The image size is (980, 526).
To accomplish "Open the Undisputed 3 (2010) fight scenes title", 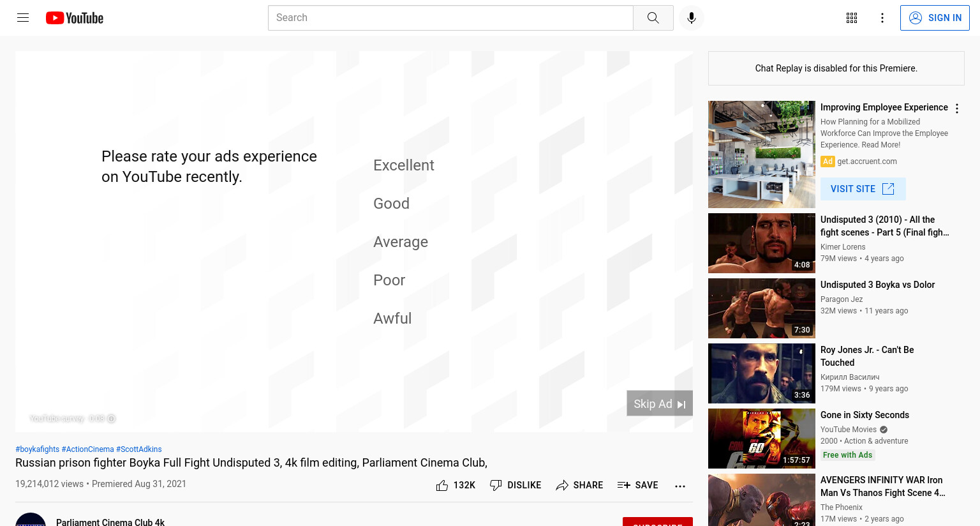I will click(x=885, y=226).
